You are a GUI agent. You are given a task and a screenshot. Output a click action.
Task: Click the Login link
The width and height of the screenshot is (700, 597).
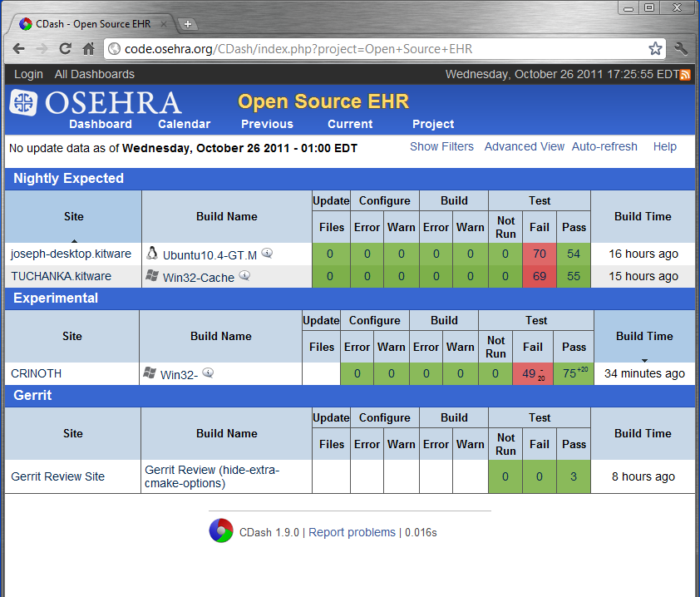pos(28,74)
